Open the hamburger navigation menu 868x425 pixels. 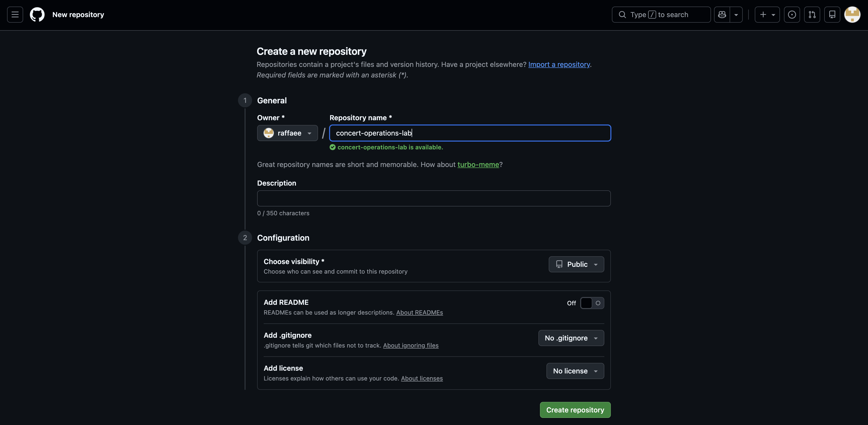click(15, 15)
